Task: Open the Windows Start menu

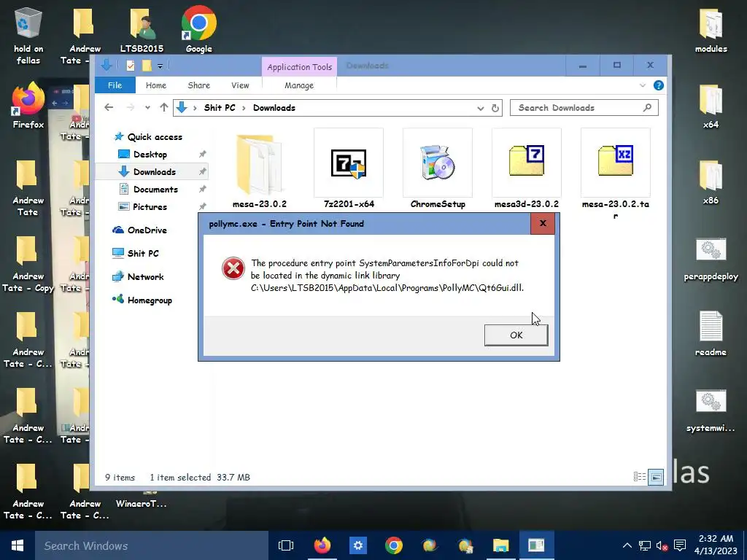Action: pos(18,545)
